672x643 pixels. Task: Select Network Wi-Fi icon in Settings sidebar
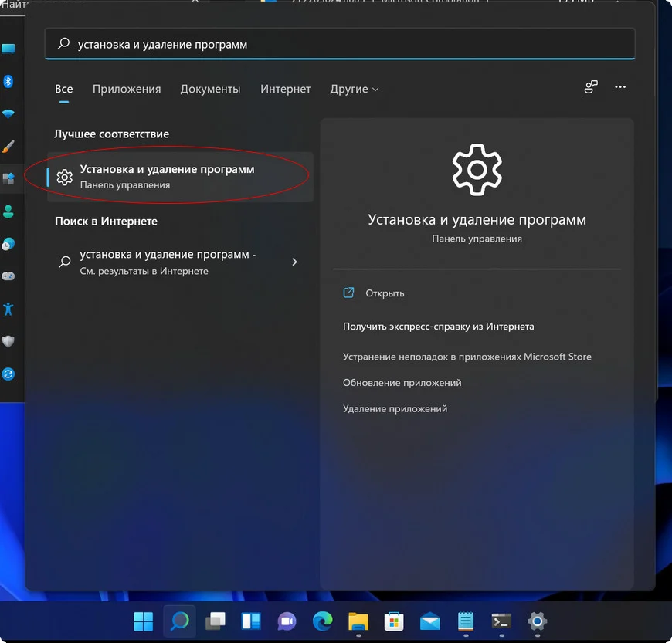click(8, 113)
